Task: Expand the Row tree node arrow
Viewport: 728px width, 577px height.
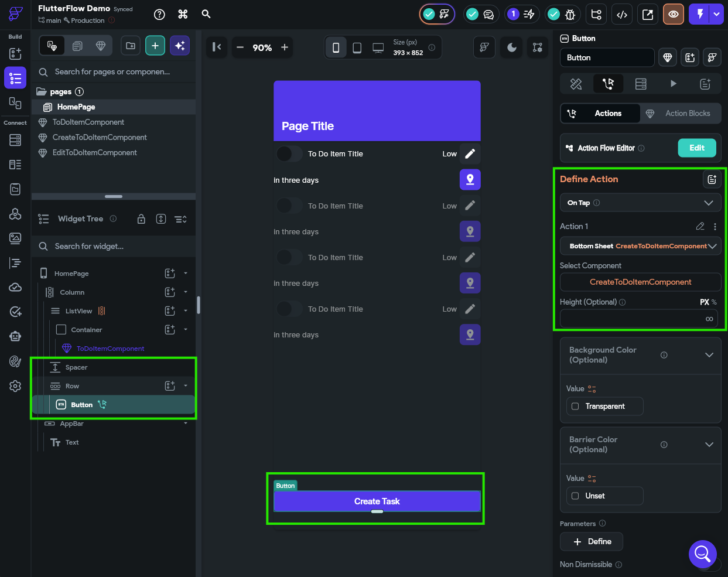Action: (186, 385)
